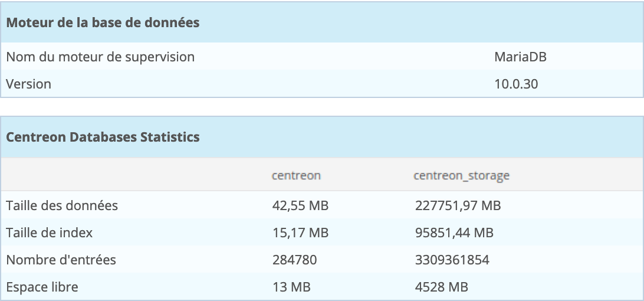The image size is (644, 301).
Task: Select the 15,17 MB index size value
Action: point(300,233)
